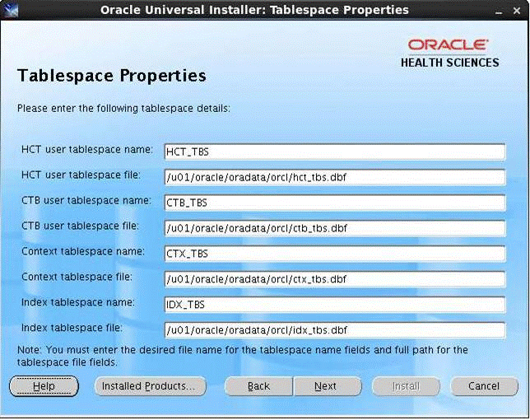This screenshot has width=530, height=420.
Task: Focus the CTB user tablespace file field
Action: tap(335, 228)
